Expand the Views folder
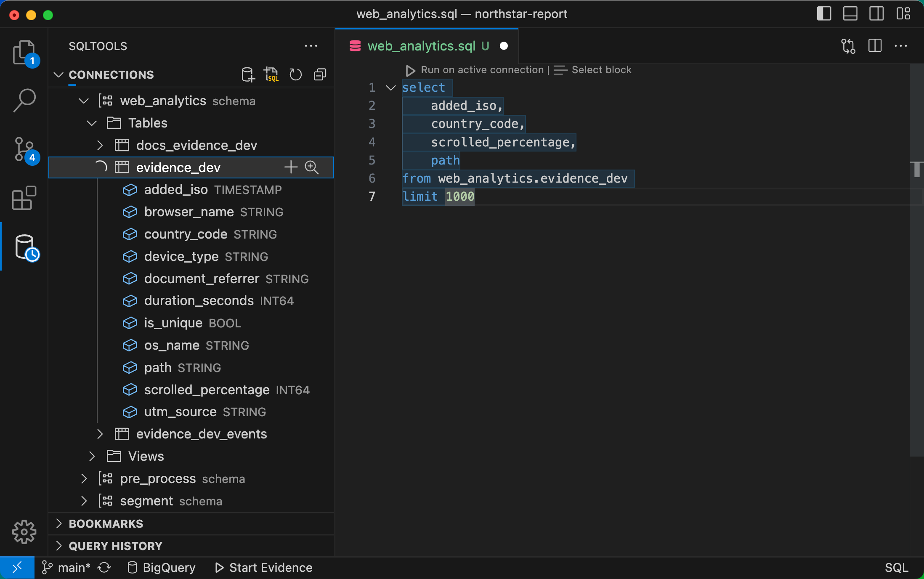The width and height of the screenshot is (924, 579). click(x=92, y=456)
